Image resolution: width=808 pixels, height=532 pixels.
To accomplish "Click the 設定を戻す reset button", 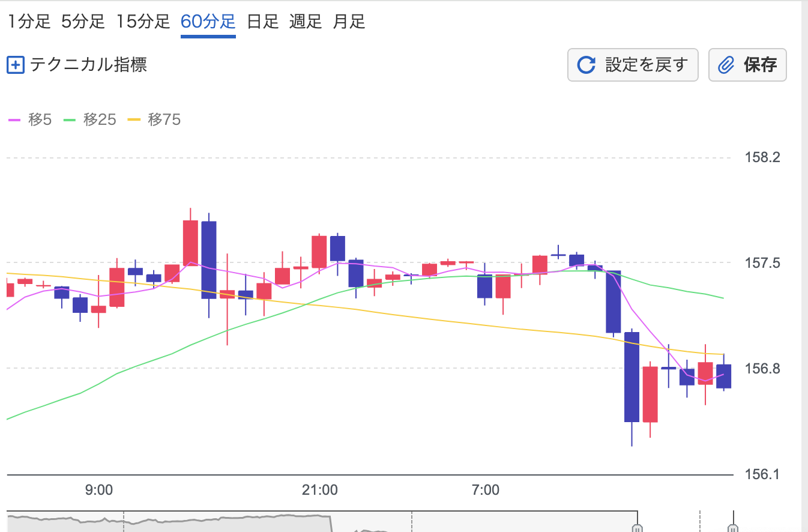I will pos(633,65).
